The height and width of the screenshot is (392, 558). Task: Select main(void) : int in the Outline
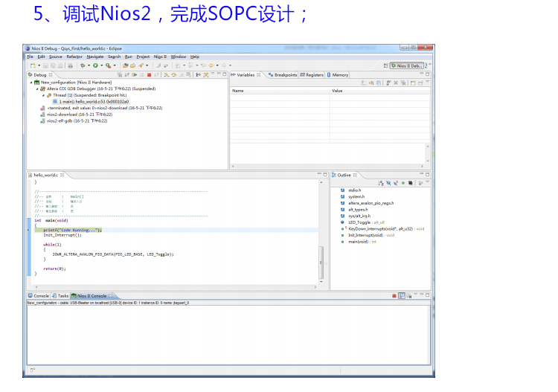359,242
